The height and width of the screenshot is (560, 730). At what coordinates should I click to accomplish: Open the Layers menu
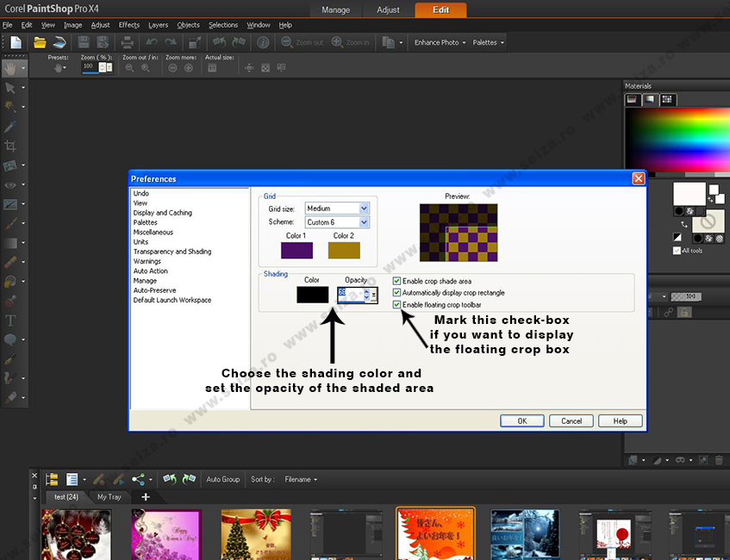(159, 25)
